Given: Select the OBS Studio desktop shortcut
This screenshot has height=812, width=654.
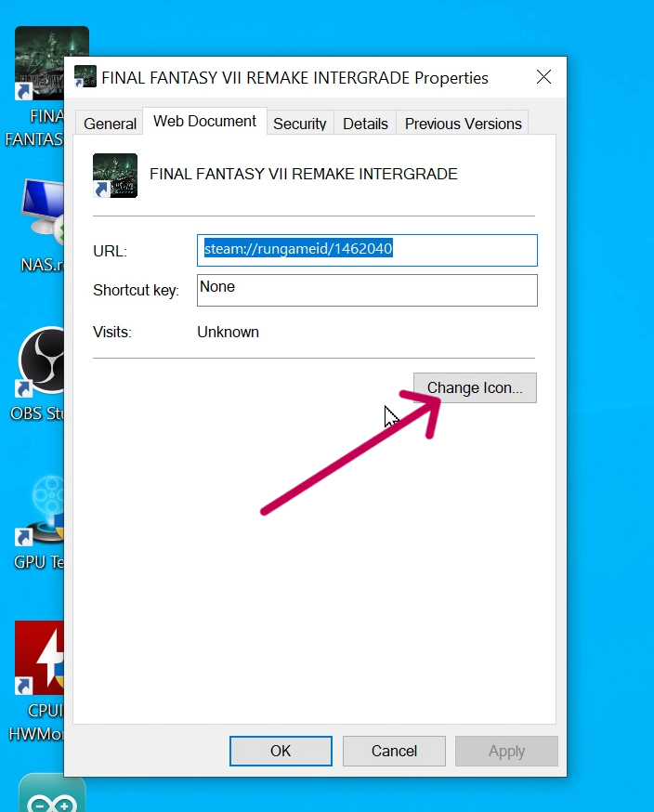Looking at the screenshot, I should click(x=39, y=373).
